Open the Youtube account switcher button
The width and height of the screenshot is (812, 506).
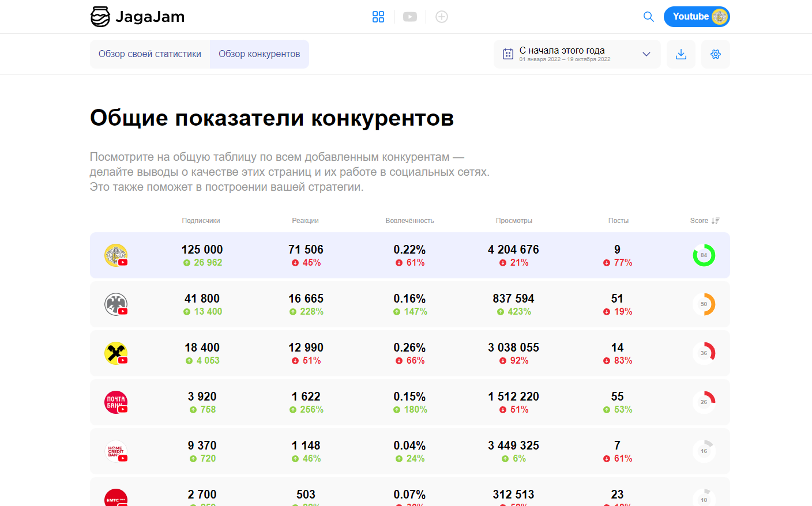click(x=697, y=17)
